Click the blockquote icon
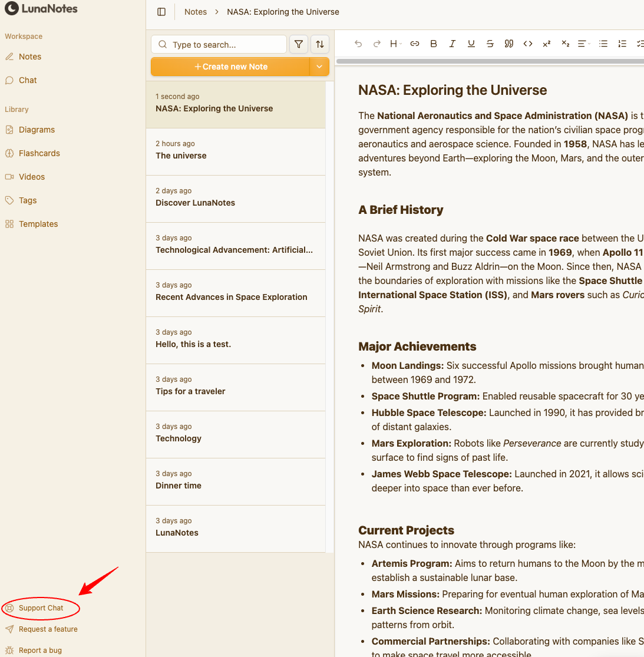The width and height of the screenshot is (644, 657). tap(509, 44)
